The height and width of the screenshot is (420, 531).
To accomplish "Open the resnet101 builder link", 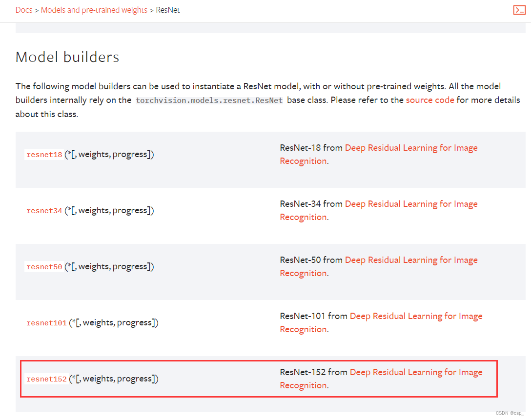I will click(46, 323).
